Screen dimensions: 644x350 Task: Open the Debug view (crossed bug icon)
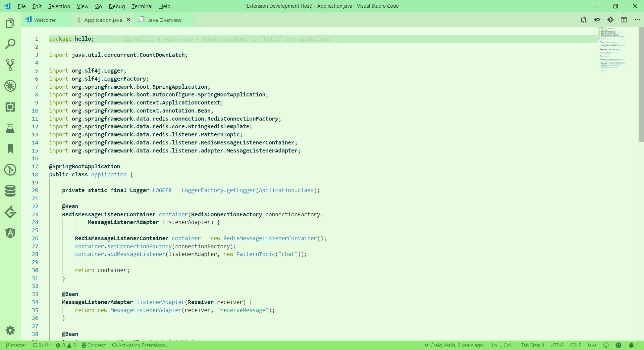tap(10, 86)
